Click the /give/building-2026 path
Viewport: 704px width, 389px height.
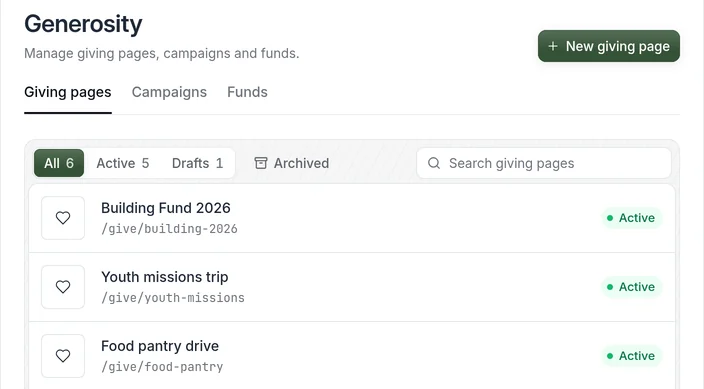coord(169,229)
